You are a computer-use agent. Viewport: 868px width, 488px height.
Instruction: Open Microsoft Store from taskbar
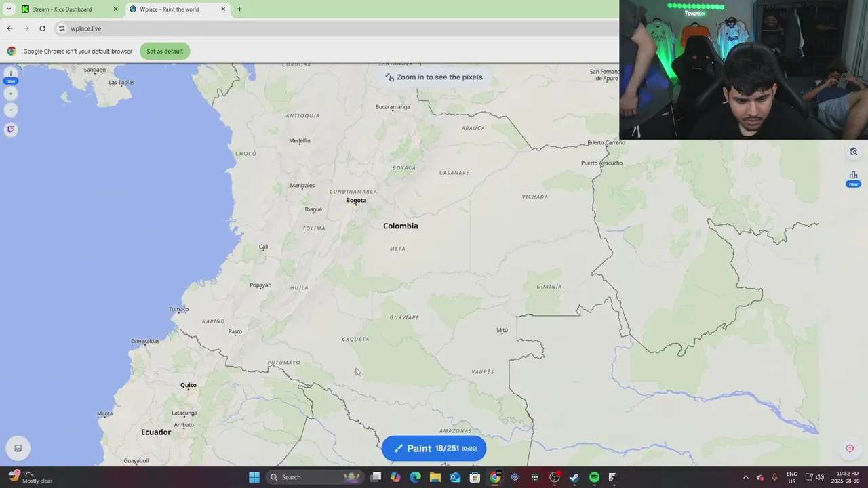coord(475,477)
